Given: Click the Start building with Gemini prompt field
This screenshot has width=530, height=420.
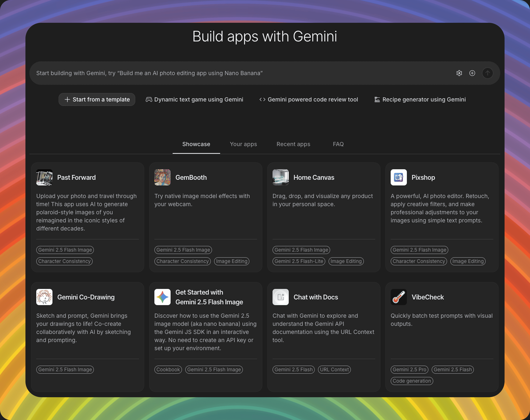Looking at the screenshot, I should tap(221, 73).
